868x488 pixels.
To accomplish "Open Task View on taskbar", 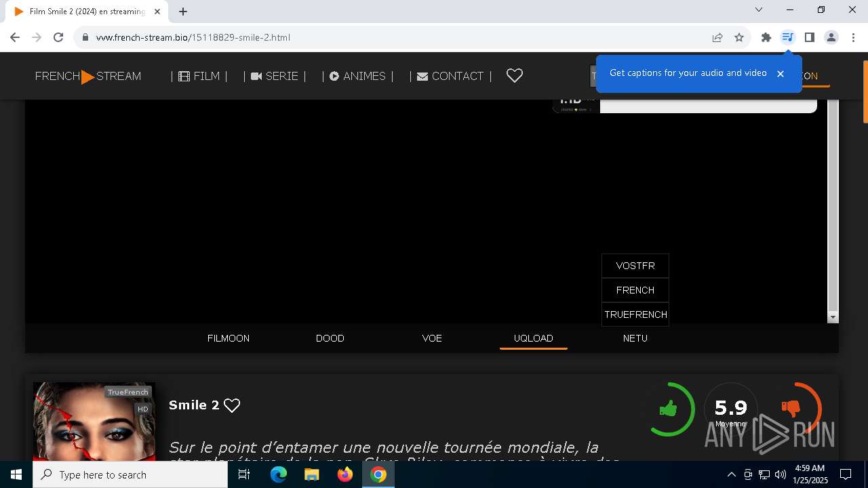I will click(244, 474).
